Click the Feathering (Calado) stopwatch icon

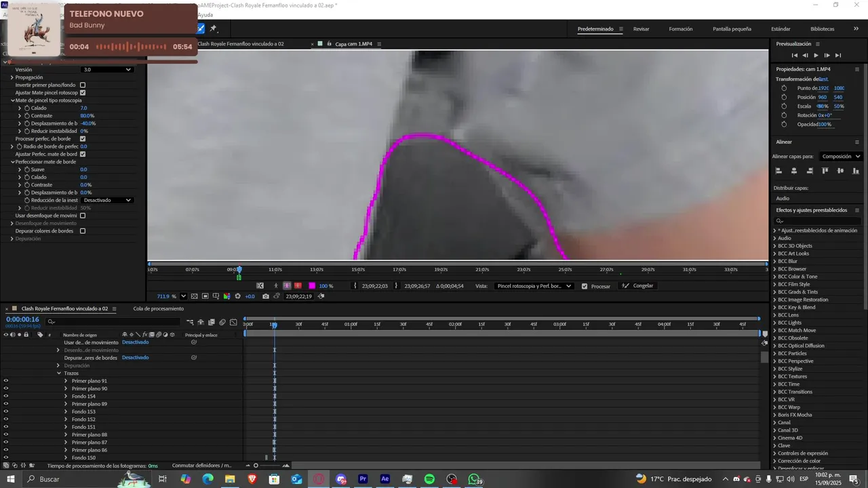28,108
